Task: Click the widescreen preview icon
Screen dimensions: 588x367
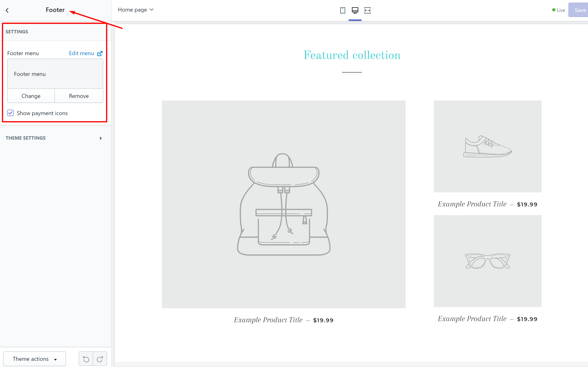Action: [368, 10]
